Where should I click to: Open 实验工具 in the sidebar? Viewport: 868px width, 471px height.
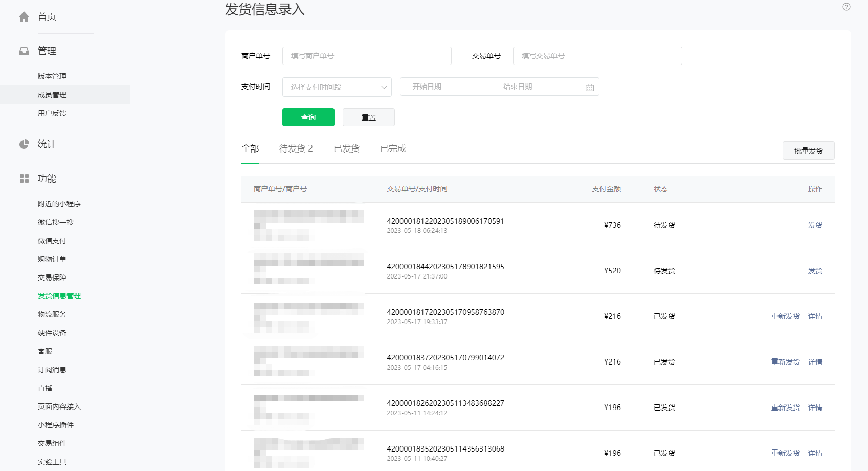(52, 462)
